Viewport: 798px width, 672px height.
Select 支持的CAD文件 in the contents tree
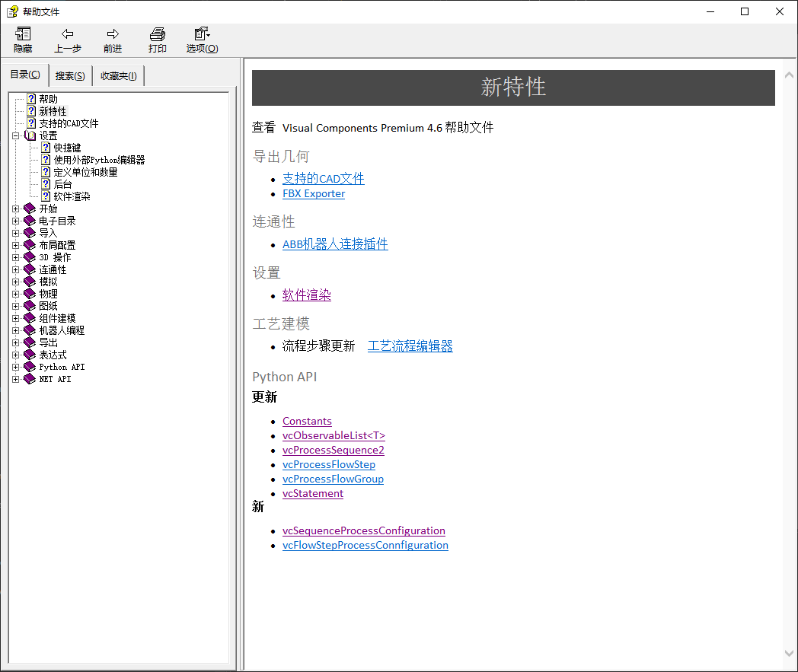click(x=69, y=123)
